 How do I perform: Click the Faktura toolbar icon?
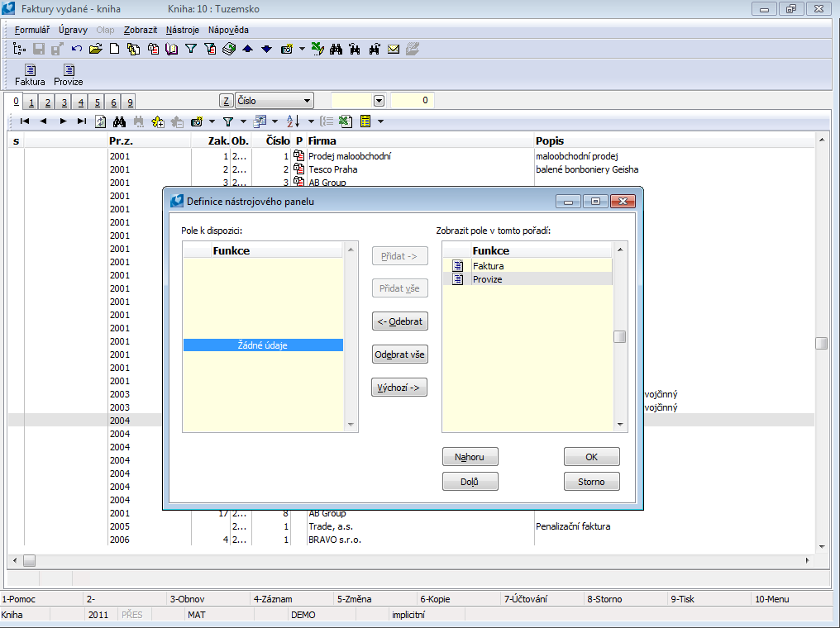click(x=30, y=71)
